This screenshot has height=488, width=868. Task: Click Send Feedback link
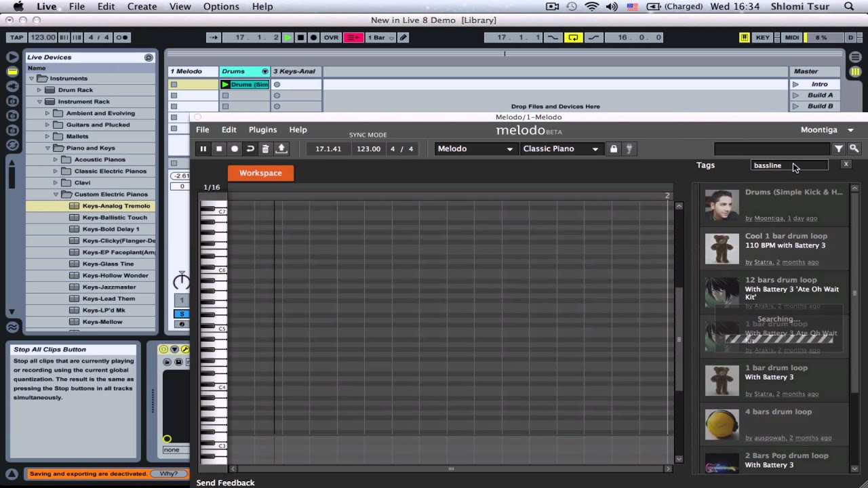(x=225, y=483)
